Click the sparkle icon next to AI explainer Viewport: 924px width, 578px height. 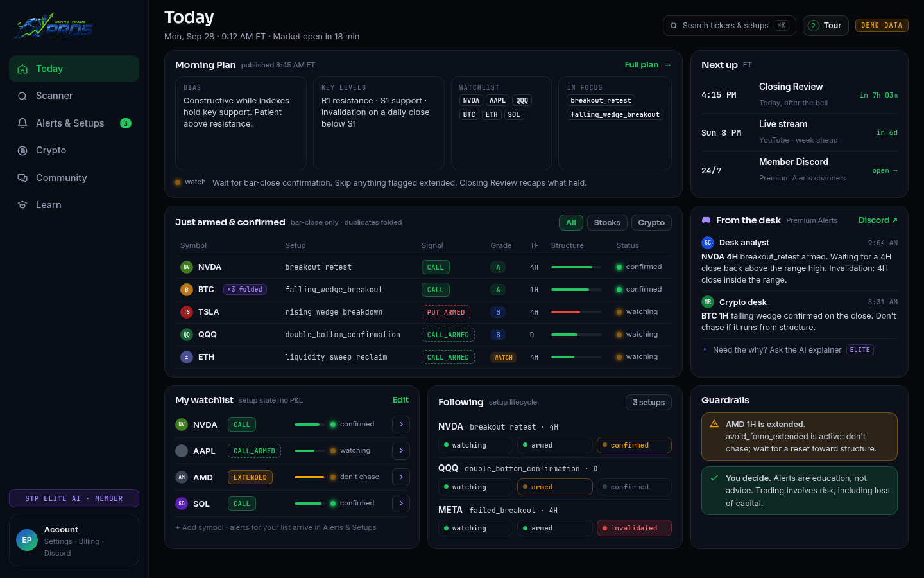(705, 349)
